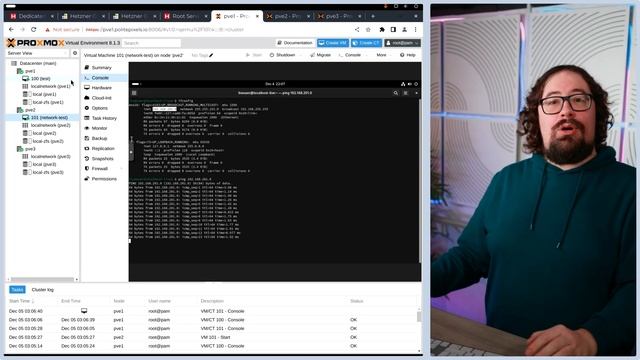Select VM 101 (network-test) in the tree
Screen dimensions: 640x360
point(49,118)
